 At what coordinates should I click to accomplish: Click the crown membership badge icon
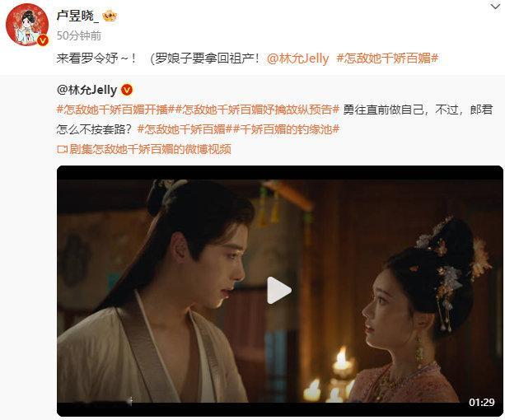[x=110, y=16]
